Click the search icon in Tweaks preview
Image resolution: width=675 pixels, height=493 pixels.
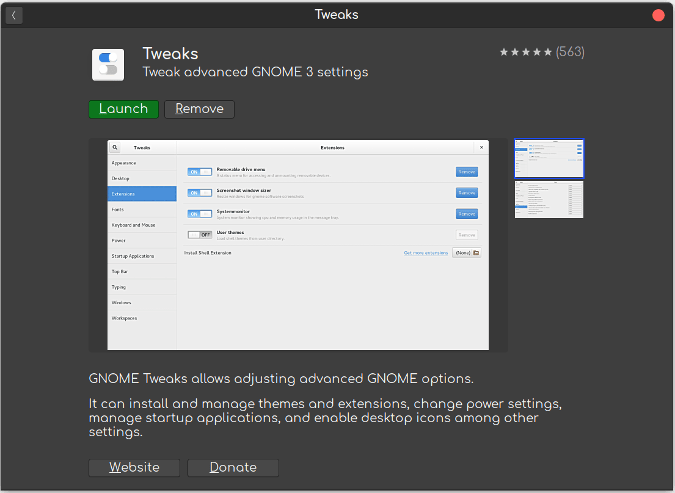pos(115,147)
